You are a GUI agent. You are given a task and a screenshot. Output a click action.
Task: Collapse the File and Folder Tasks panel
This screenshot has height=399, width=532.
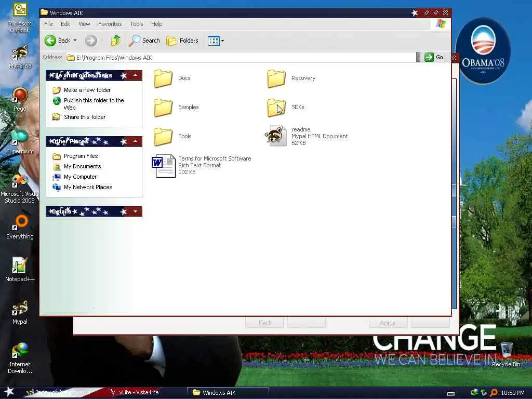(136, 75)
